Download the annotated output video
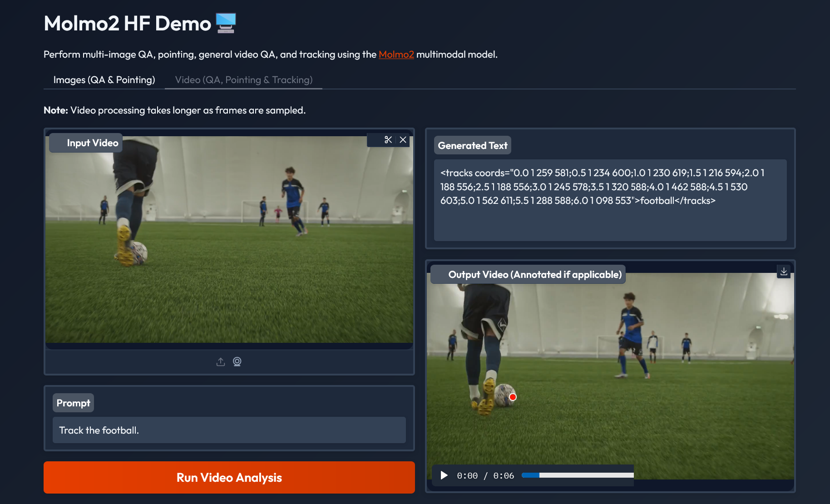 tap(784, 272)
